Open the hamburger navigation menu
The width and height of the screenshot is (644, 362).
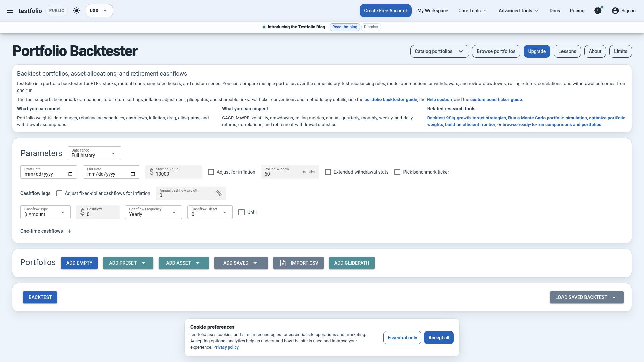coord(10,11)
